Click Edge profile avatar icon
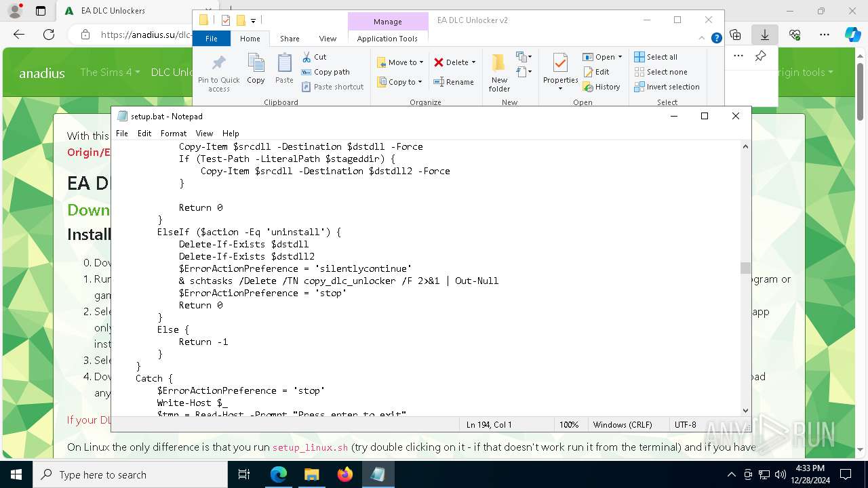 [15, 11]
